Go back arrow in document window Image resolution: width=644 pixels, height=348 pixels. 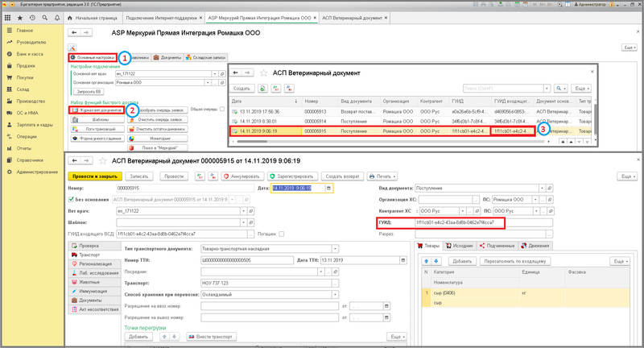74,160
